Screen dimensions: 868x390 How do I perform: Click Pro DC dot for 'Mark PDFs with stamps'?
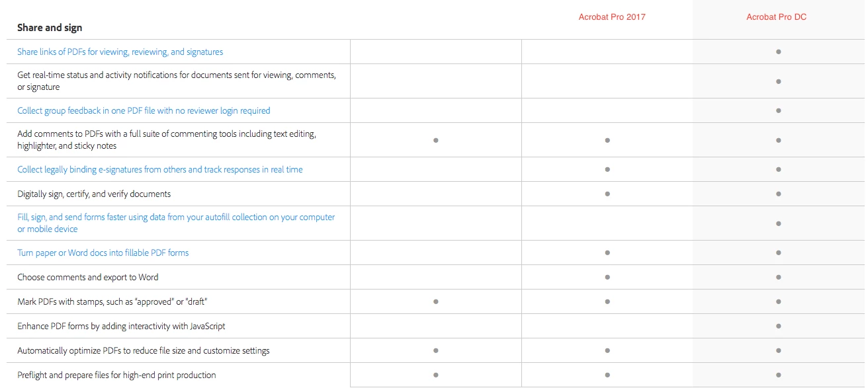[779, 301]
